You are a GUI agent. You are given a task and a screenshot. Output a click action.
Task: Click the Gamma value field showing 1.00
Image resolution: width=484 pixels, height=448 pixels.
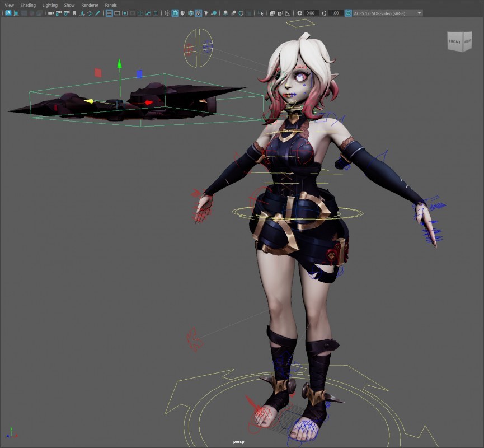[x=335, y=13]
